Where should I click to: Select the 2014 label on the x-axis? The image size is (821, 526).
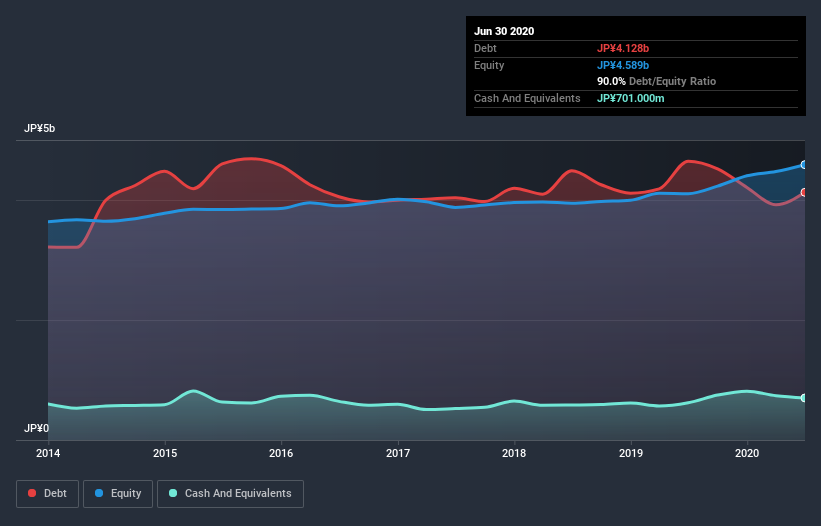[48, 453]
